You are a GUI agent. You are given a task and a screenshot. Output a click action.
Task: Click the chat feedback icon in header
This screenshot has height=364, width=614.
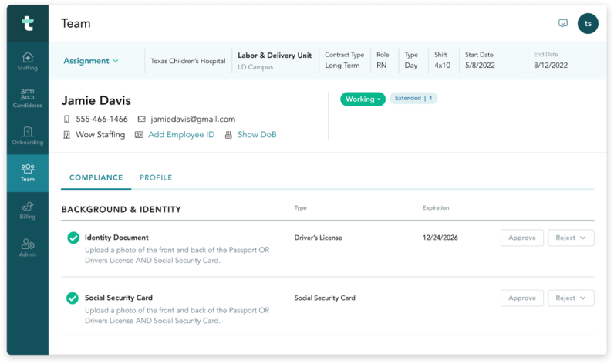[562, 23]
